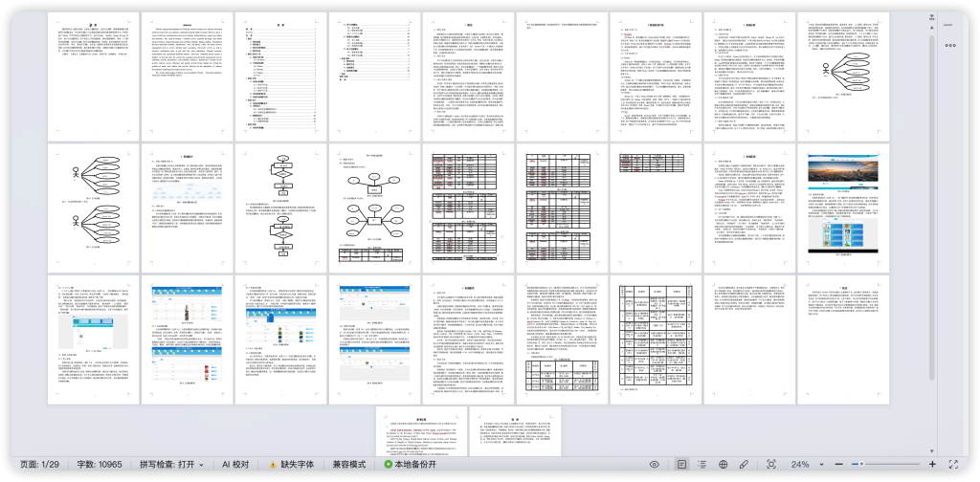
Task: Switch to web layout globe icon
Action: click(724, 465)
